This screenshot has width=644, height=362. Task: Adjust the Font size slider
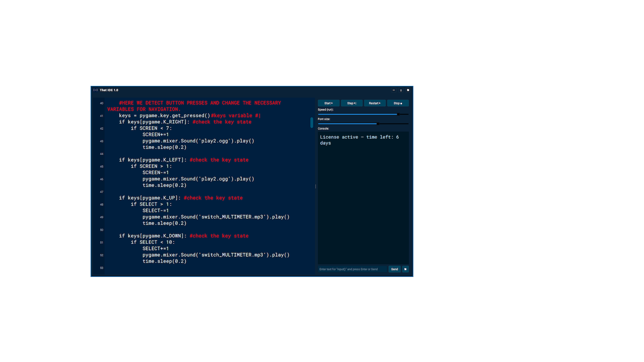pos(363,124)
